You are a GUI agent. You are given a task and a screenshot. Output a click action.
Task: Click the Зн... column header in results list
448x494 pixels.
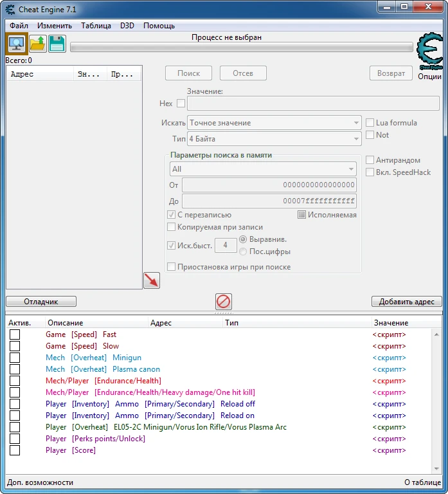pyautogui.click(x=90, y=75)
